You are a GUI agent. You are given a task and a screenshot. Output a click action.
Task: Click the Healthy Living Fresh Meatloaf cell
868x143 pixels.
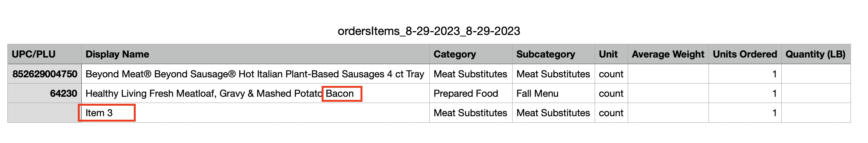click(255, 93)
